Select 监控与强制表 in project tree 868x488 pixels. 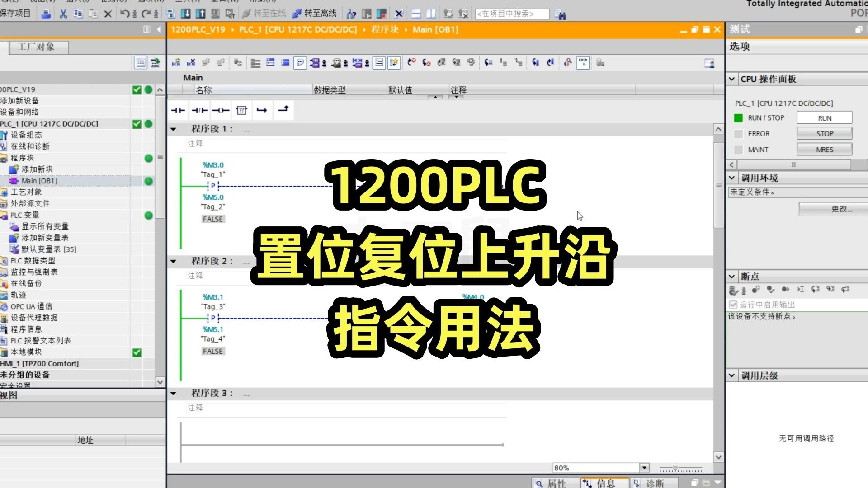click(x=34, y=272)
